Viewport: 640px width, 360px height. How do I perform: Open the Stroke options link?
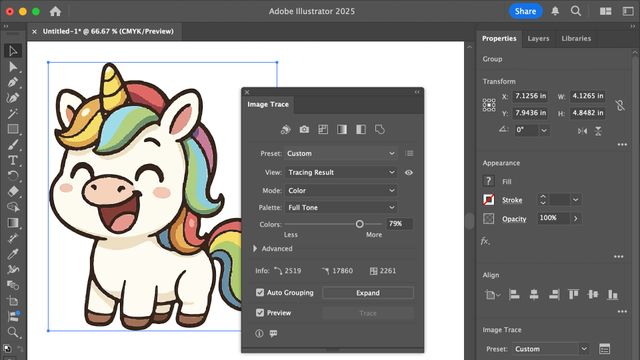coord(512,200)
